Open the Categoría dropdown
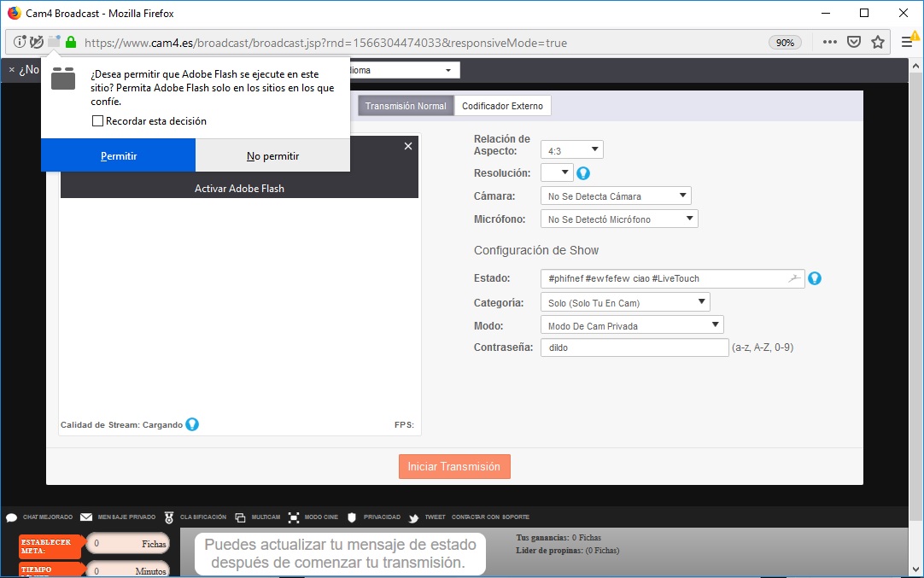The image size is (924, 578). point(625,302)
